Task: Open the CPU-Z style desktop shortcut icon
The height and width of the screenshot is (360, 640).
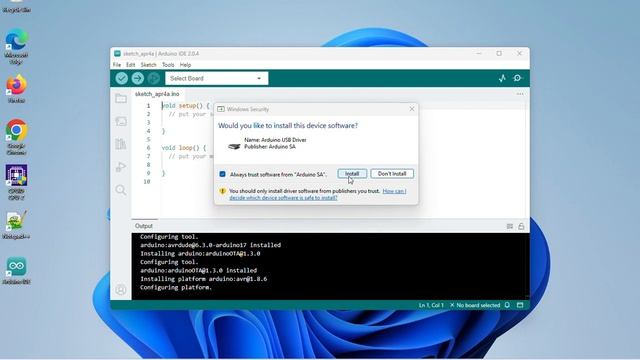Action: coord(16,182)
